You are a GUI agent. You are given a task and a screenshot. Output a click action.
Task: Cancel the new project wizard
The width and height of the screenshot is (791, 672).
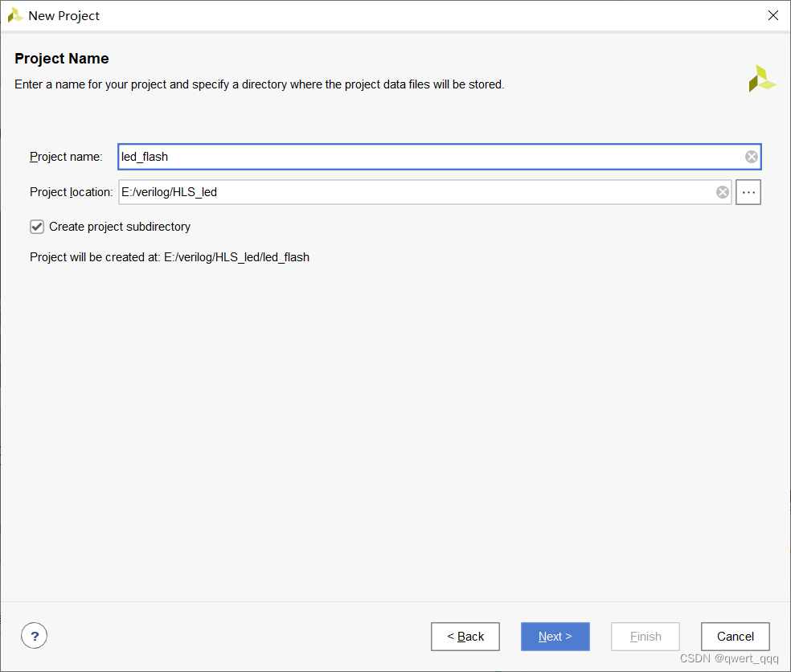(735, 637)
